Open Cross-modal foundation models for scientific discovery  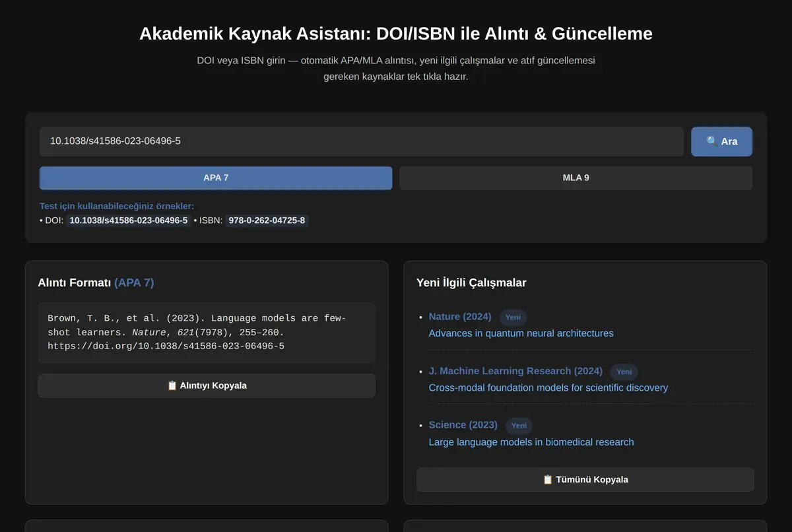548,387
